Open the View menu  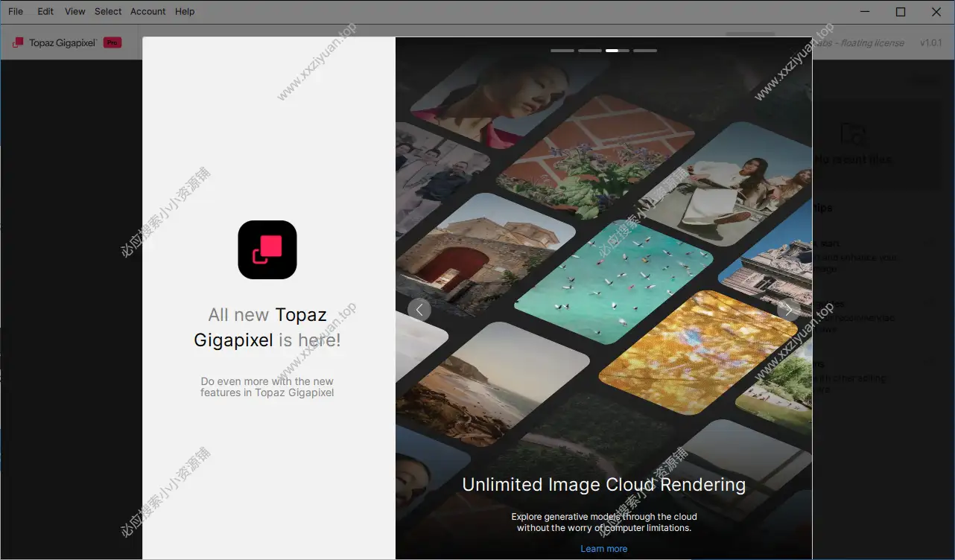(75, 11)
